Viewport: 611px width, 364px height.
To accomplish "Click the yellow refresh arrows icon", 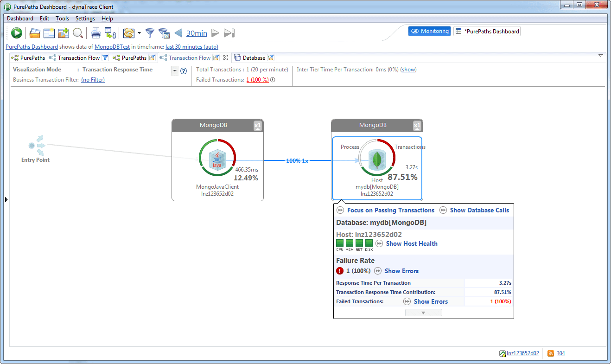I will 128,33.
